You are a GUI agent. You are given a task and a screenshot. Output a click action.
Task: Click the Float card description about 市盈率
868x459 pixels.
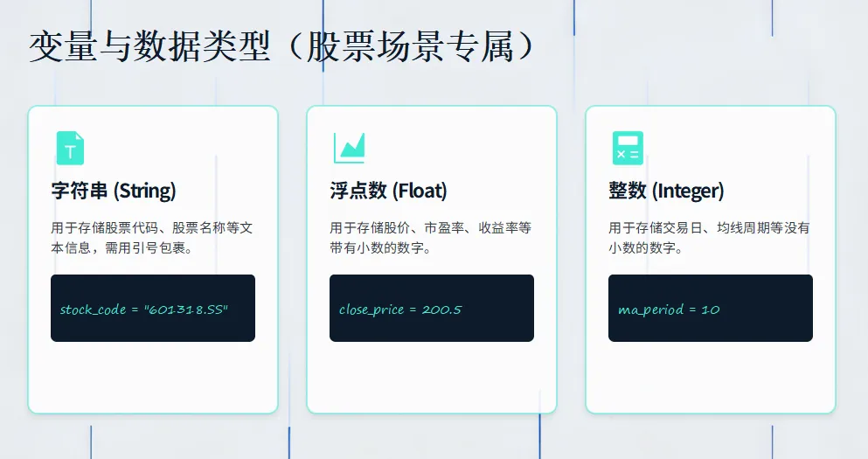pos(431,238)
